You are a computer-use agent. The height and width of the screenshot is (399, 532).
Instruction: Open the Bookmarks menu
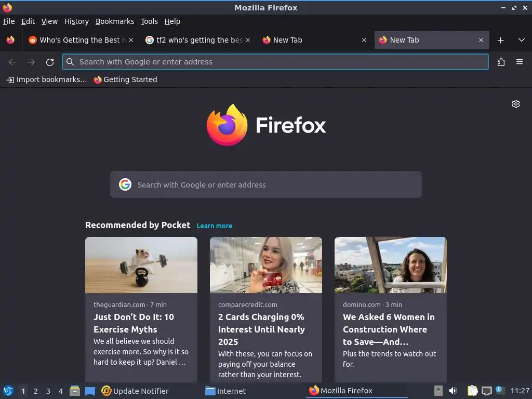tap(115, 21)
